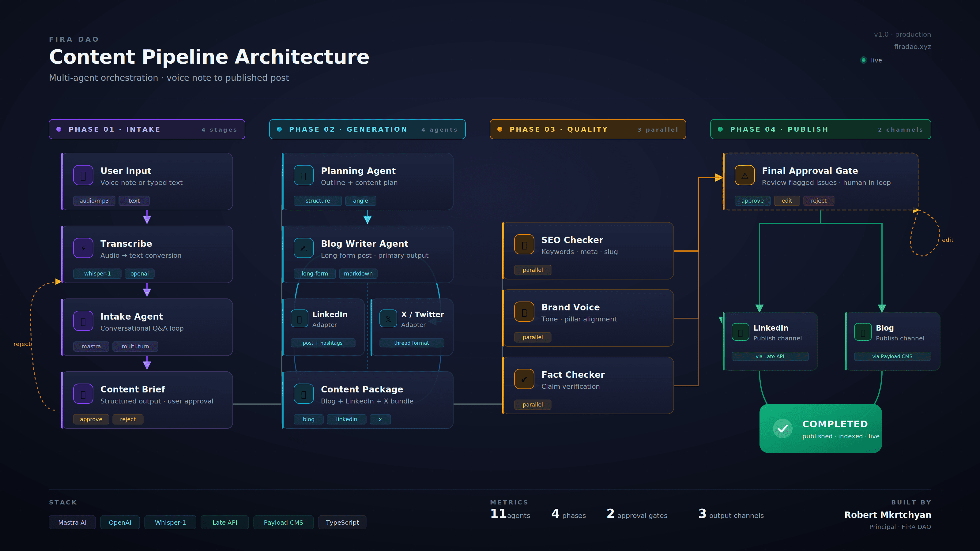The height and width of the screenshot is (551, 980).
Task: Click the Fact Checker checkmark icon
Action: click(x=524, y=379)
